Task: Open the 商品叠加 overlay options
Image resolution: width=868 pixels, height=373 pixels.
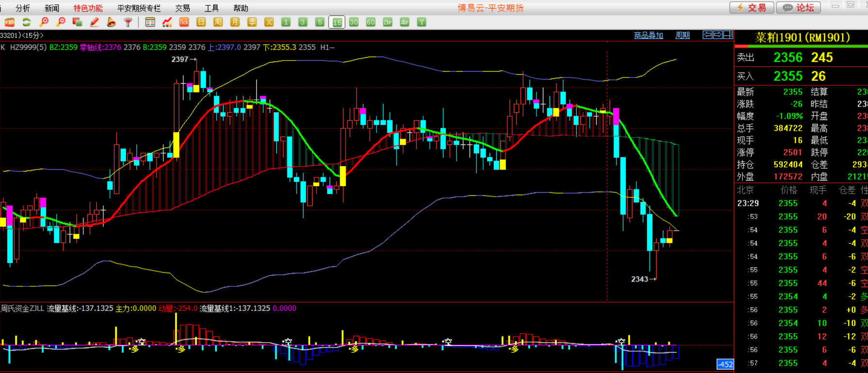Action: pos(648,35)
